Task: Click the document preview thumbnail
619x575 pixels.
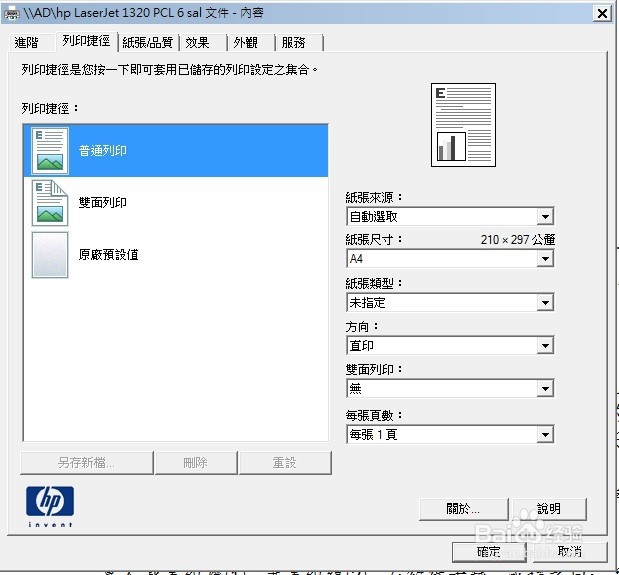Action: pos(463,125)
